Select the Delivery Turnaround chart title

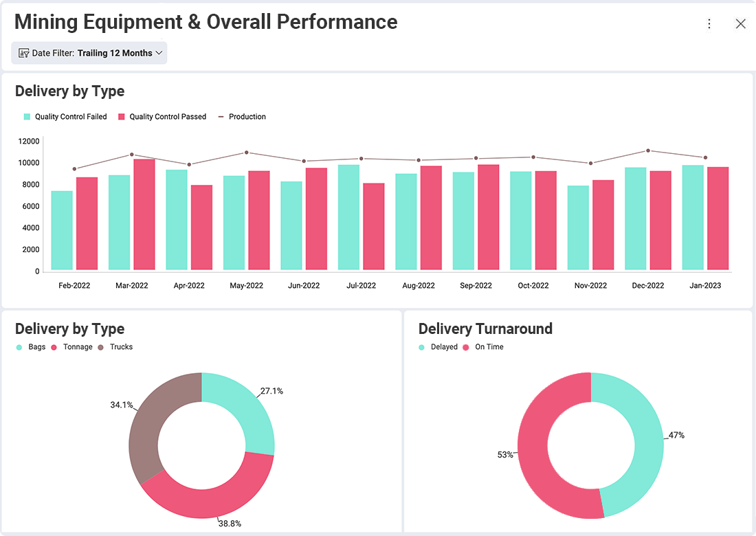[x=485, y=329]
